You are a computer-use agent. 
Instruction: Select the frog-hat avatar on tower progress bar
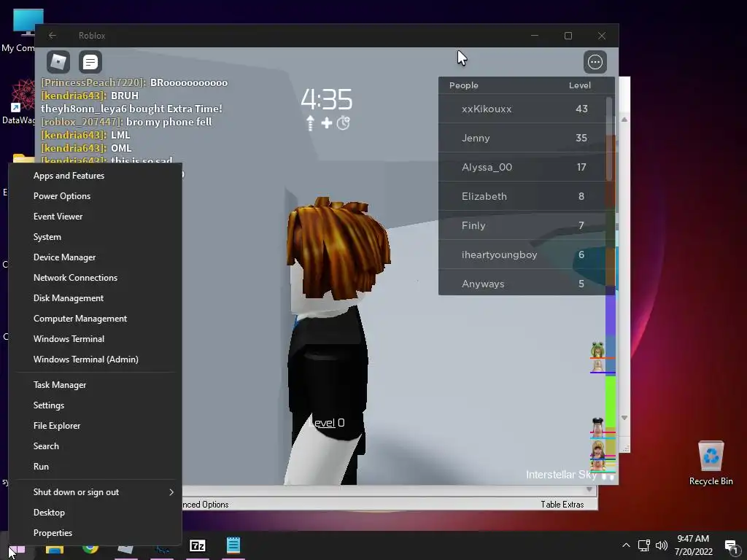point(597,349)
